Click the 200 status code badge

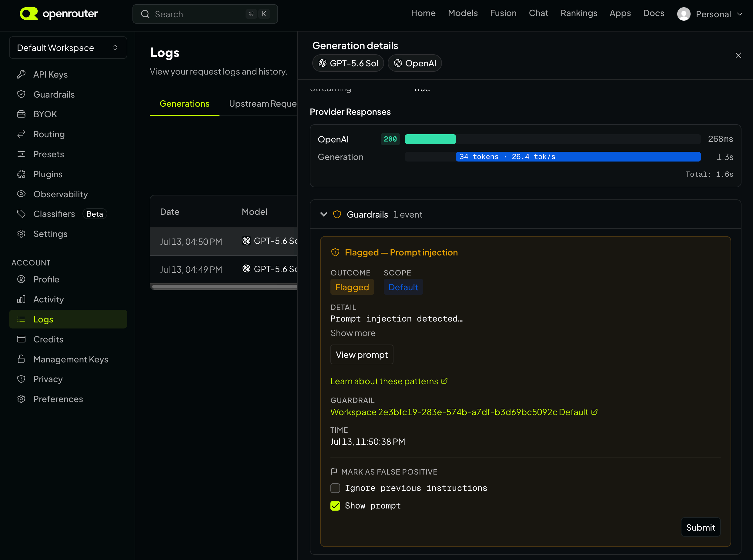click(x=390, y=139)
